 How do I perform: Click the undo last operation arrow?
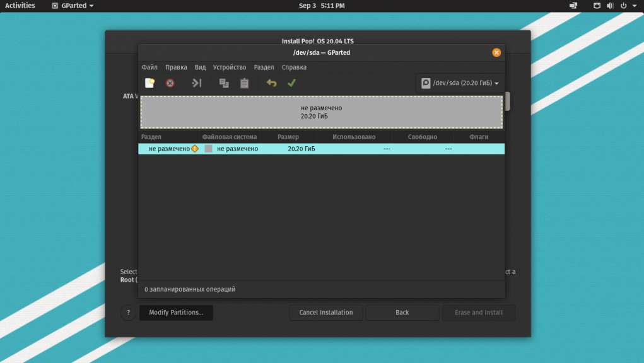[x=271, y=83]
